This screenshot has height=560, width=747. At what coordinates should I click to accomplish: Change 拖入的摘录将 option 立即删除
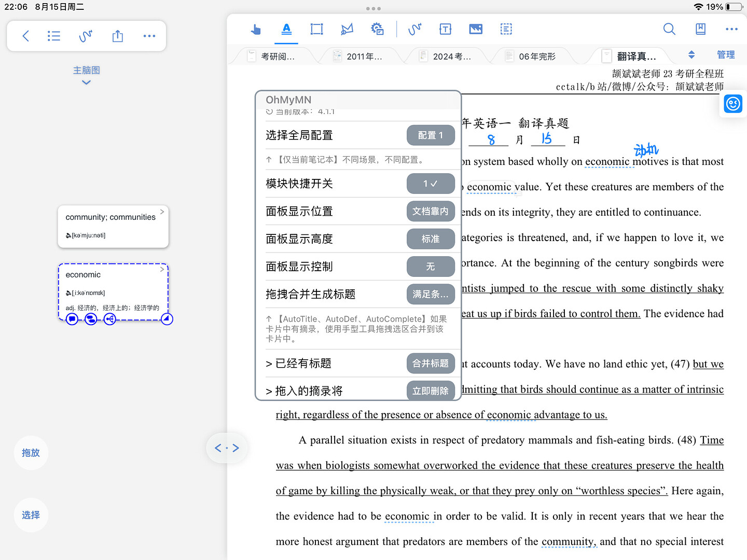click(431, 390)
